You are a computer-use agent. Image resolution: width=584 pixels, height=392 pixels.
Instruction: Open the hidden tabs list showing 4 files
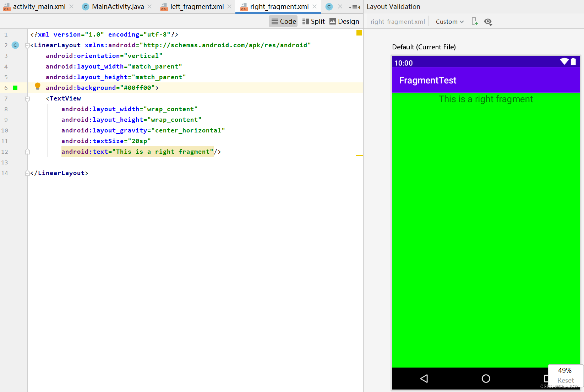[355, 7]
